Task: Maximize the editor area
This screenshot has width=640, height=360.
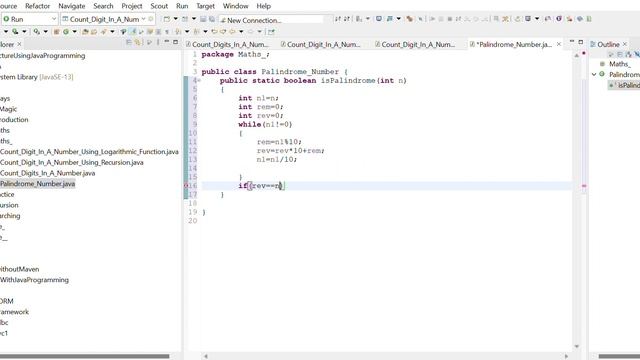Action: pos(581,42)
